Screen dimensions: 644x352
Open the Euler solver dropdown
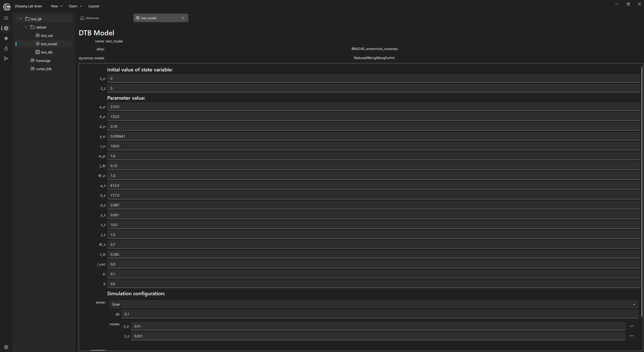tap(373, 304)
